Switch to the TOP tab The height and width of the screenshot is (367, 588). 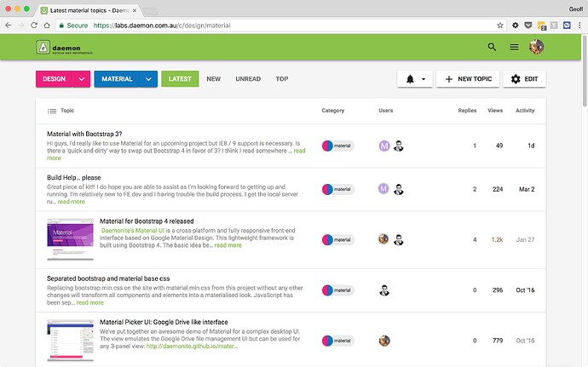point(281,79)
